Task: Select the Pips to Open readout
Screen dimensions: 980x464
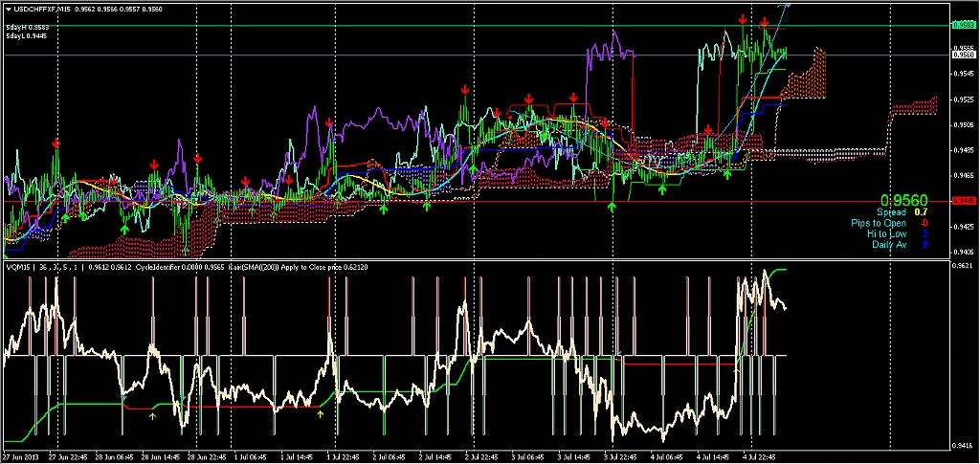Action: (x=888, y=223)
